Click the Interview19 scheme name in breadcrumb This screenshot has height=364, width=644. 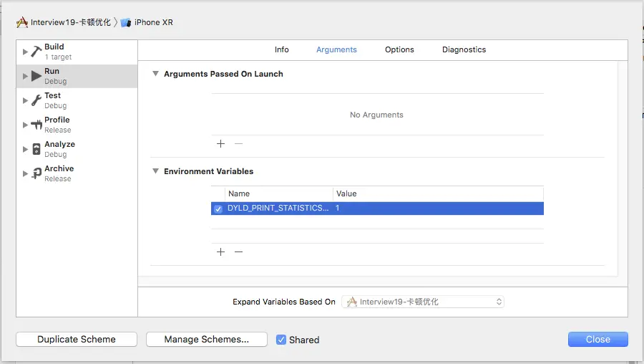[71, 22]
